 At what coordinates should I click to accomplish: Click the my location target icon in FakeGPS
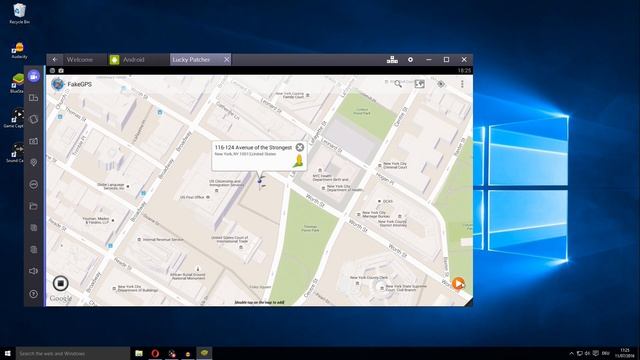pos(441,84)
